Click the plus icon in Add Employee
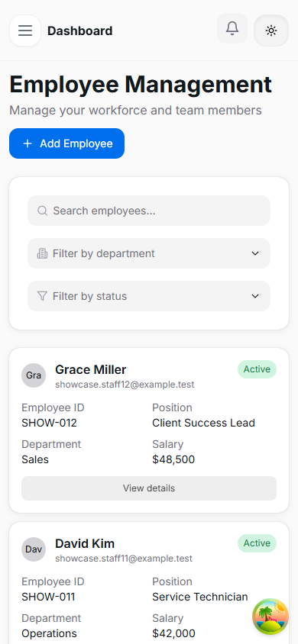 point(28,143)
